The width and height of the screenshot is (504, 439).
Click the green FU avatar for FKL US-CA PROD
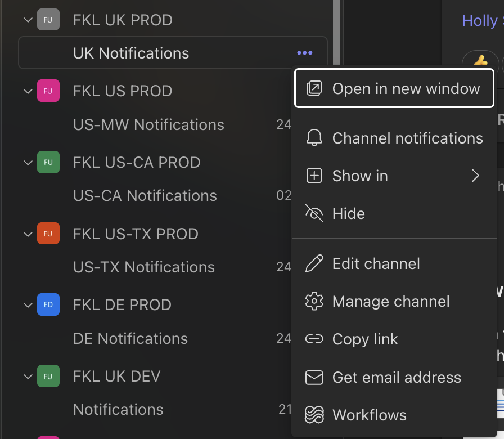pyautogui.click(x=48, y=162)
